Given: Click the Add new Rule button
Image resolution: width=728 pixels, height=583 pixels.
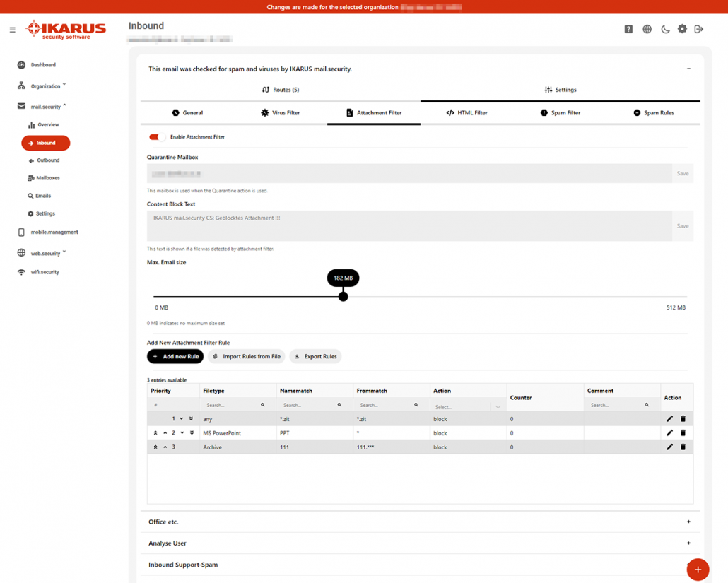Looking at the screenshot, I should 175,356.
